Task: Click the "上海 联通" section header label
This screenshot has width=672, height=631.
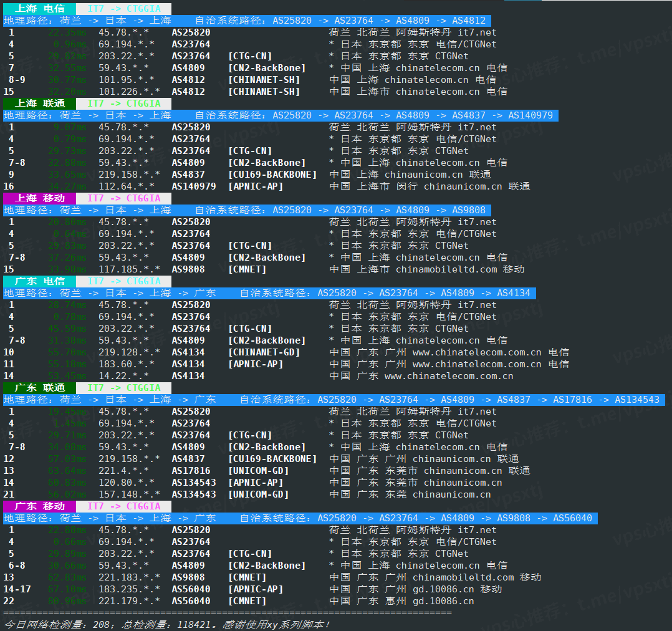Action: coord(39,104)
